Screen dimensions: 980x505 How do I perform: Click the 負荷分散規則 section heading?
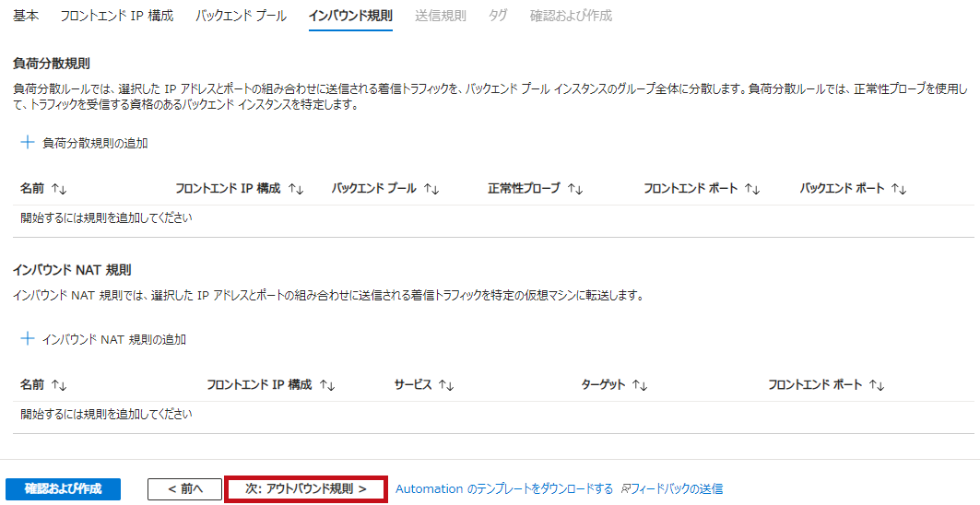pyautogui.click(x=52, y=63)
